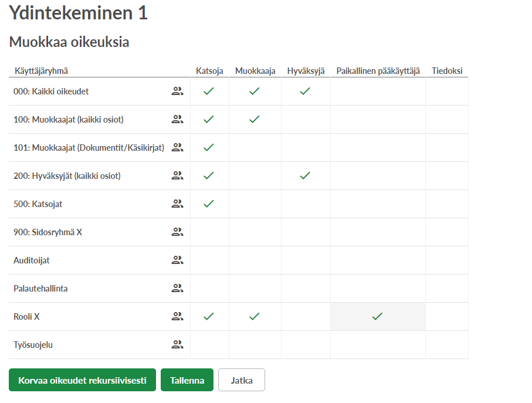The height and width of the screenshot is (403, 532).
Task: Open group members icon for Auditoijat
Action: coord(177,260)
